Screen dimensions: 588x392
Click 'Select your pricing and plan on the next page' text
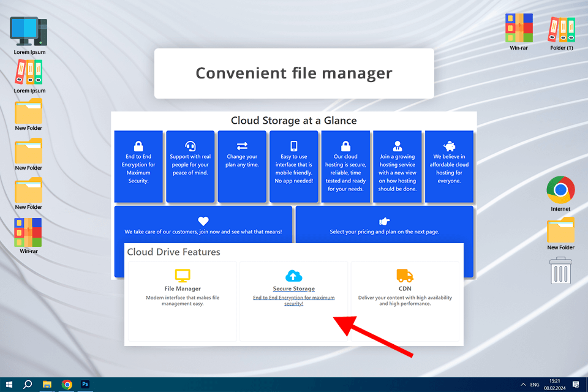(385, 232)
